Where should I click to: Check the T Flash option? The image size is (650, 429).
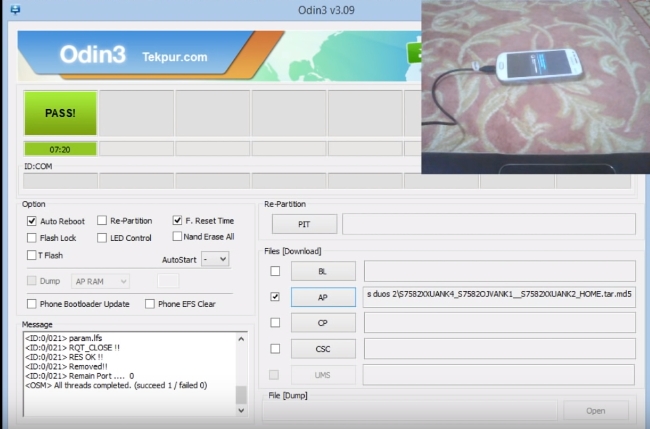pos(32,255)
